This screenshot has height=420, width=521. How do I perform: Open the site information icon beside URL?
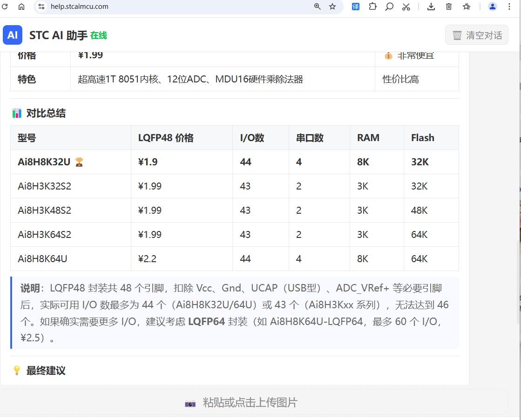tap(41, 7)
